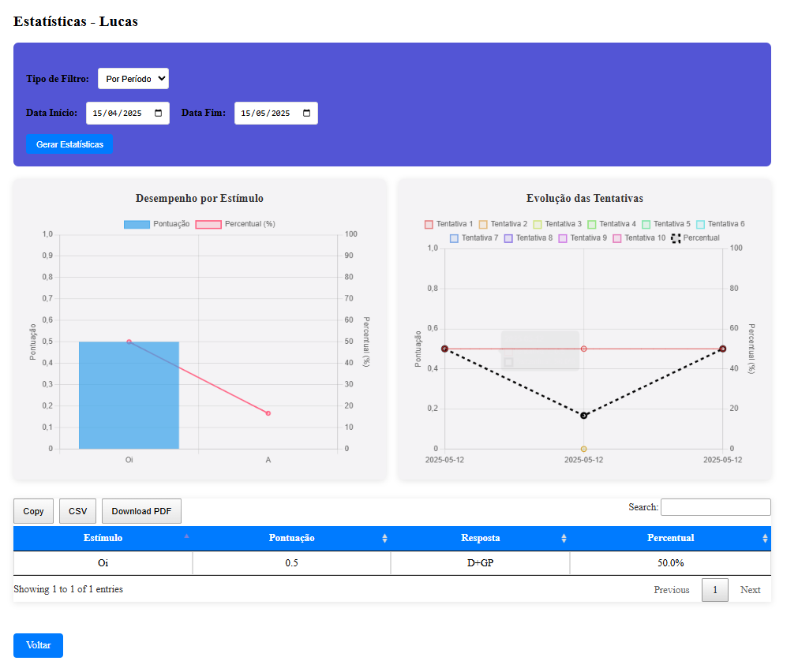The width and height of the screenshot is (798, 672).
Task: Toggle Percentual (%) legend in bar chart
Action: pyautogui.click(x=234, y=224)
